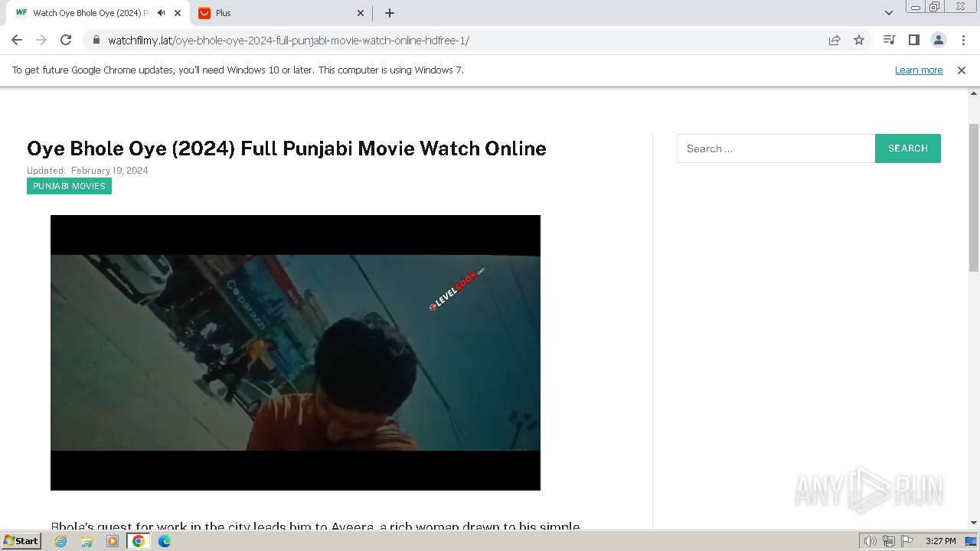The image size is (980, 551).
Task: Open the Chrome profile avatar
Action: coord(938,40)
